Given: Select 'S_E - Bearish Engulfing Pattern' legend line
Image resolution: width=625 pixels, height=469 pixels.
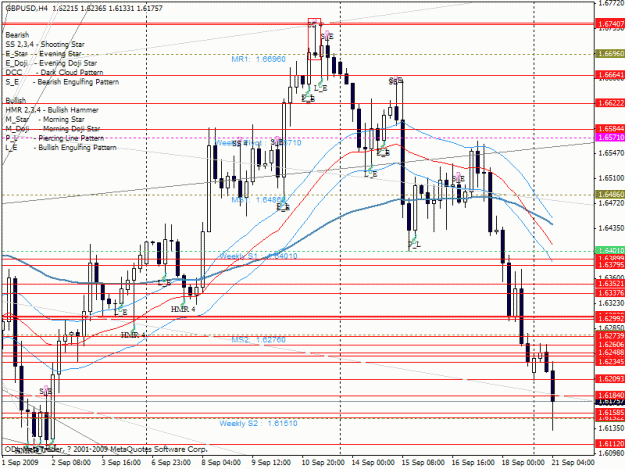Looking at the screenshot, I should coord(62,82).
